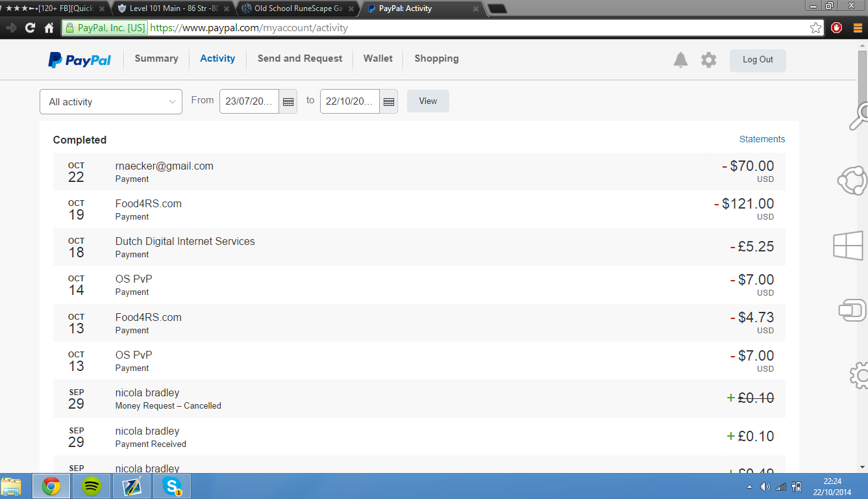This screenshot has height=499, width=868.
Task: Close the PayPal: Activity browser tab
Action: click(x=475, y=9)
